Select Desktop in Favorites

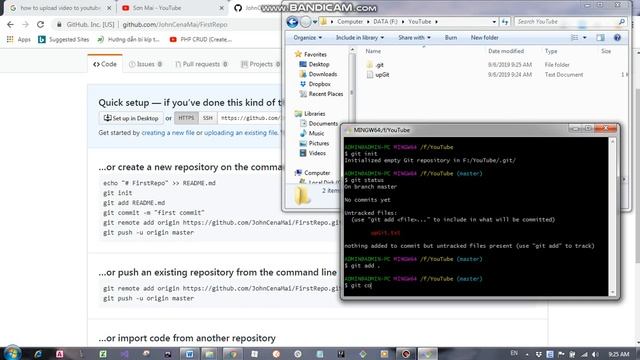coord(314,64)
